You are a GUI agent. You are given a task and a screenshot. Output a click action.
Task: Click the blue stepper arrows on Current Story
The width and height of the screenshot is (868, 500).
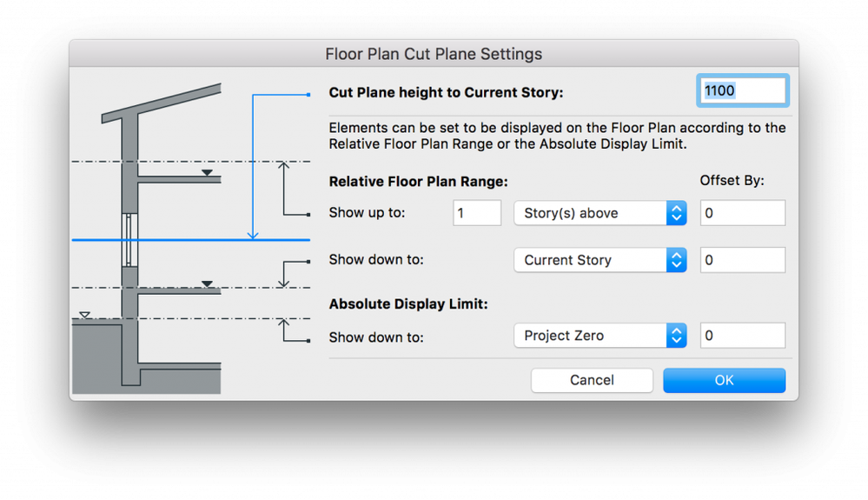[677, 260]
